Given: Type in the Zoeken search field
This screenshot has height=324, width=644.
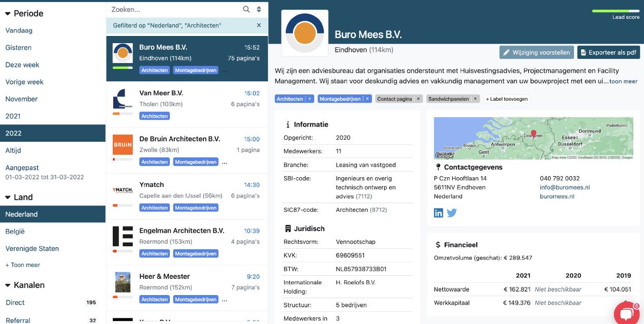Looking at the screenshot, I should point(173,9).
